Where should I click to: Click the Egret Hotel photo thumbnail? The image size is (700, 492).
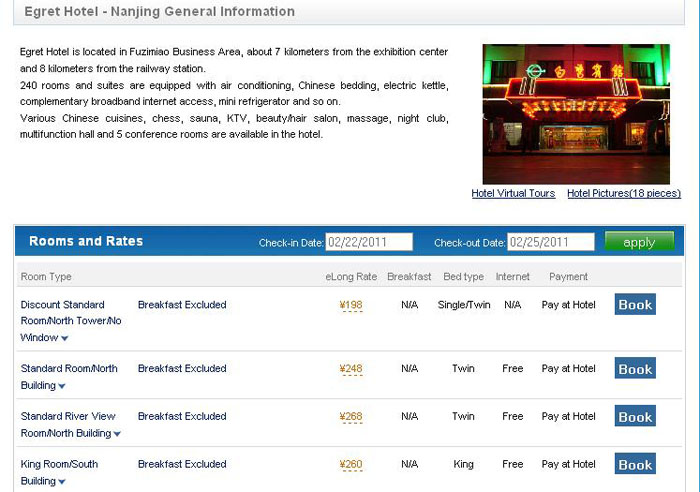(576, 114)
